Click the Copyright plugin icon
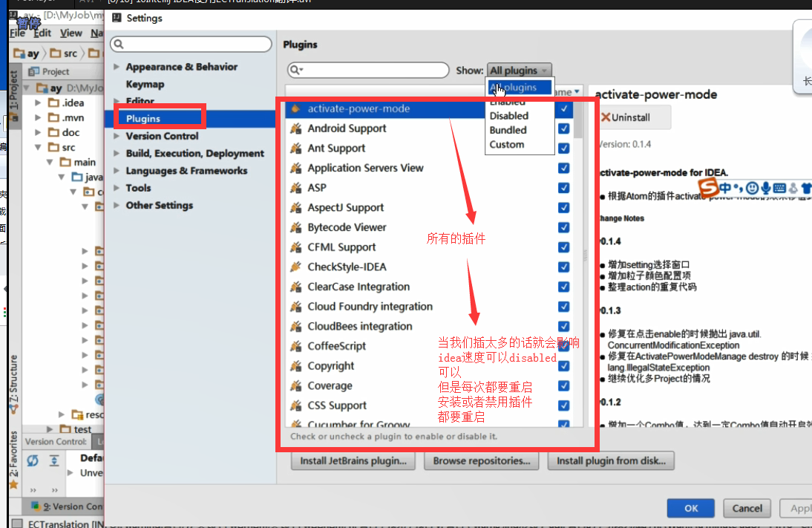The image size is (812, 528). click(295, 366)
